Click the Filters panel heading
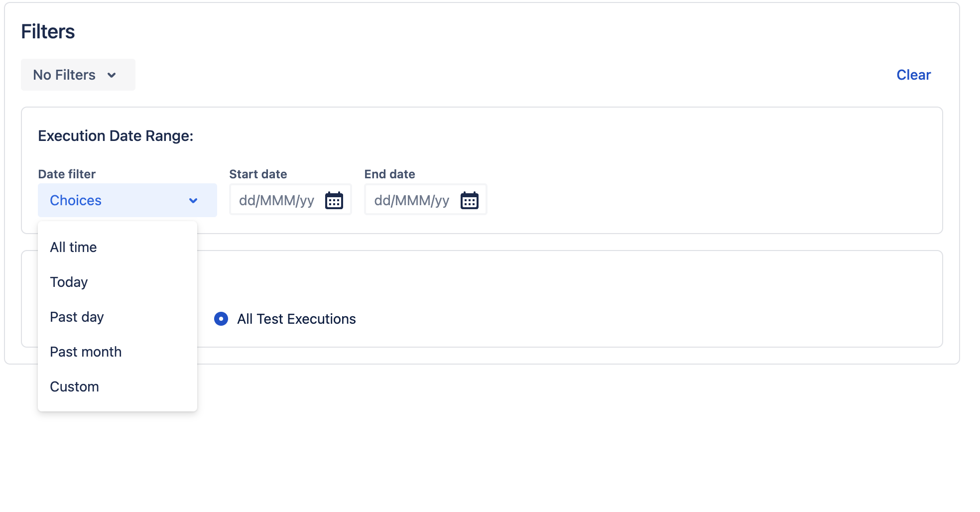Image resolution: width=980 pixels, height=512 pixels. [48, 31]
